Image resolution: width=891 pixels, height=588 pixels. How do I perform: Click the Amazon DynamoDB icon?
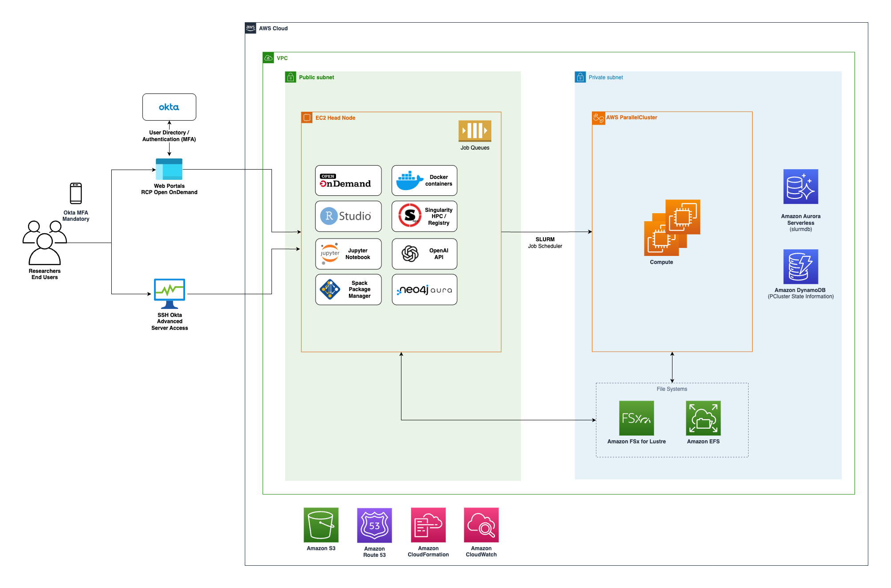[x=800, y=267]
